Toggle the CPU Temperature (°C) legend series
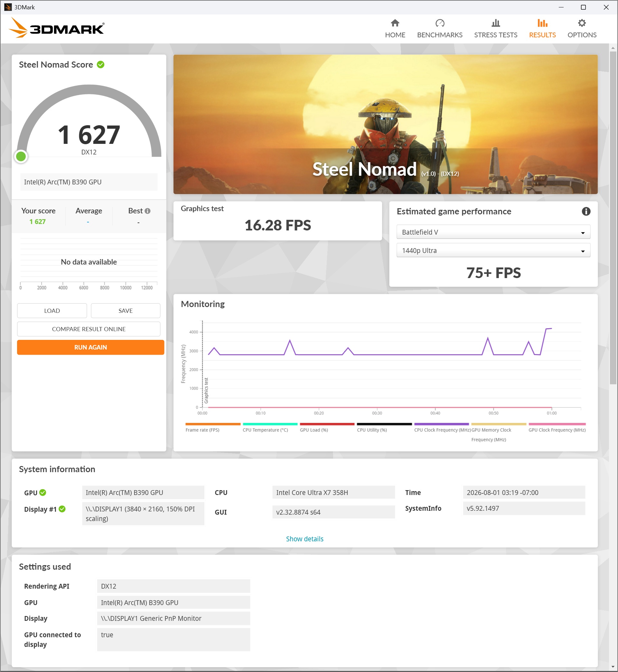Screen dimensions: 618x672 click(270, 428)
